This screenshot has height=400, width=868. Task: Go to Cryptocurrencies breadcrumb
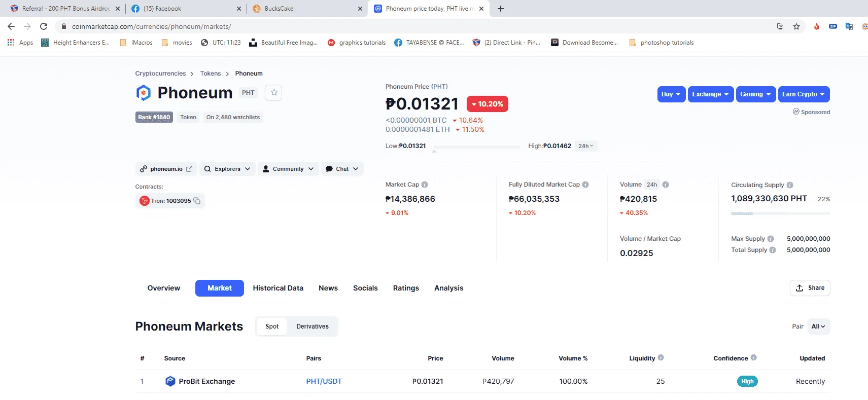point(160,74)
